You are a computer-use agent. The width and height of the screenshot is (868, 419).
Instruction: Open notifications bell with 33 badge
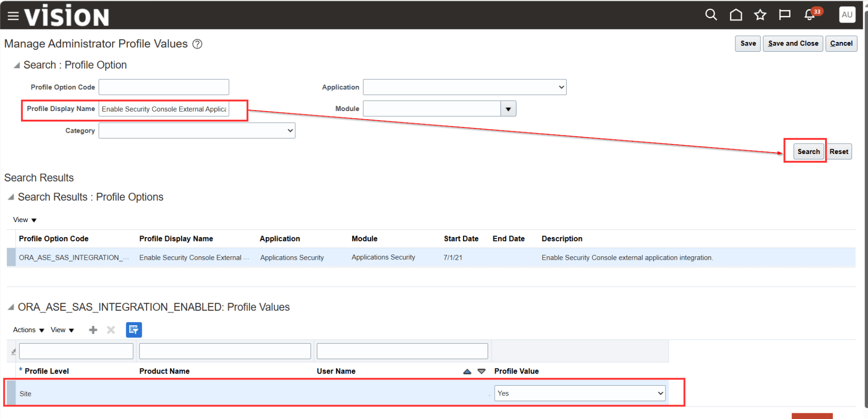point(810,15)
